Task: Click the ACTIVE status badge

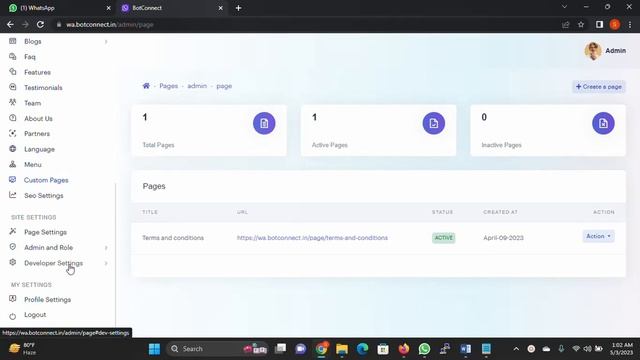Action: 444,238
